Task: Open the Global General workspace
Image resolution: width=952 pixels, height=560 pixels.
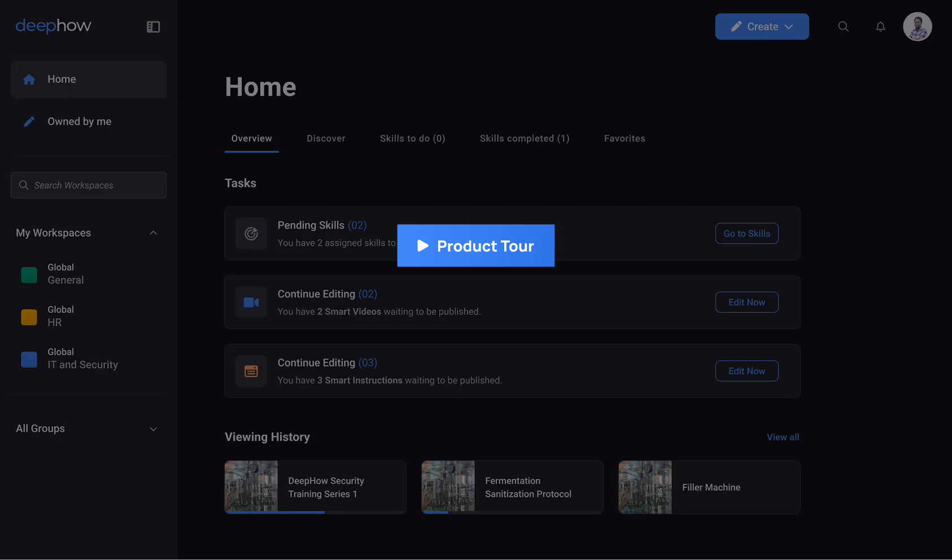Action: click(x=65, y=274)
